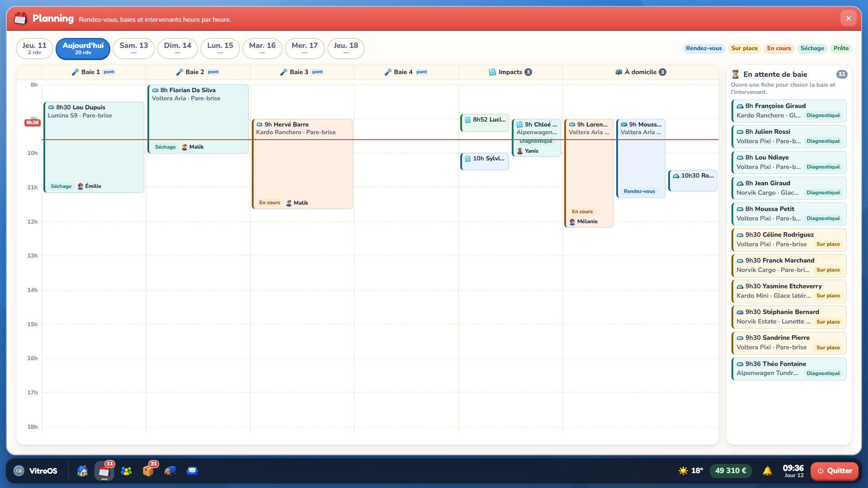Open the team people taskbar icon
The width and height of the screenshot is (868, 488).
pos(126,471)
